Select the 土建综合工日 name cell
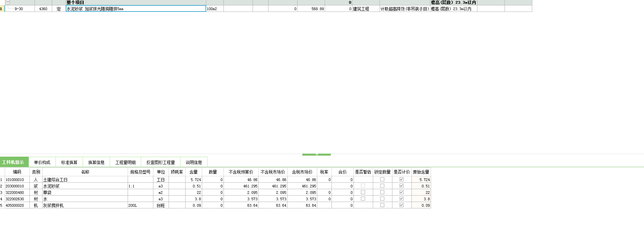 point(85,180)
